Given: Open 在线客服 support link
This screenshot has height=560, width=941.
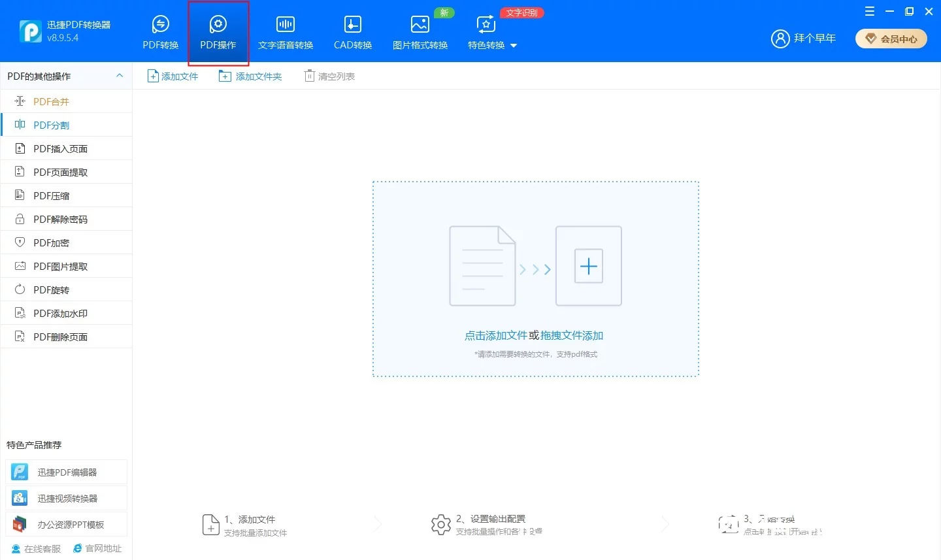Looking at the screenshot, I should pos(36,549).
